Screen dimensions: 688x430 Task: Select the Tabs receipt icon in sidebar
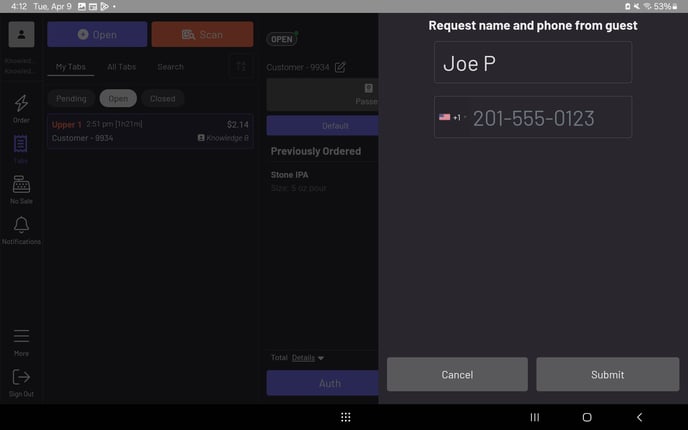[21, 148]
